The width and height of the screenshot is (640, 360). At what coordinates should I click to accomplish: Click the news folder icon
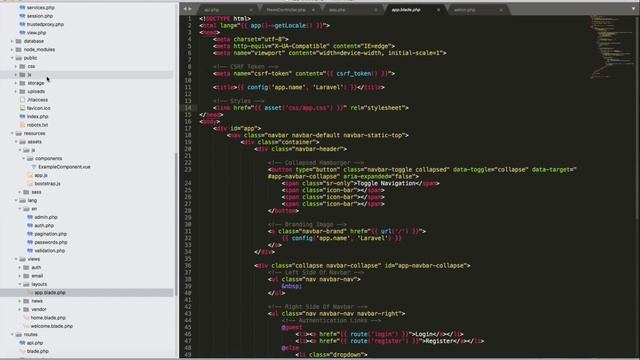[26, 301]
